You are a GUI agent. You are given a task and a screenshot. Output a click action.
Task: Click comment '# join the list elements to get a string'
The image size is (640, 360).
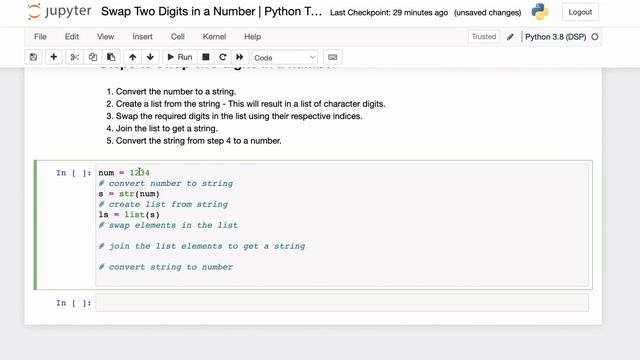pos(202,246)
